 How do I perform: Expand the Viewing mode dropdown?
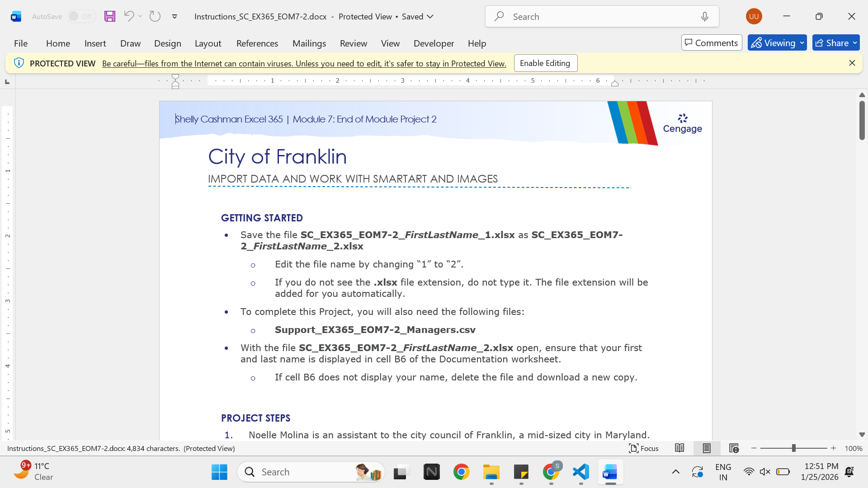coord(802,43)
